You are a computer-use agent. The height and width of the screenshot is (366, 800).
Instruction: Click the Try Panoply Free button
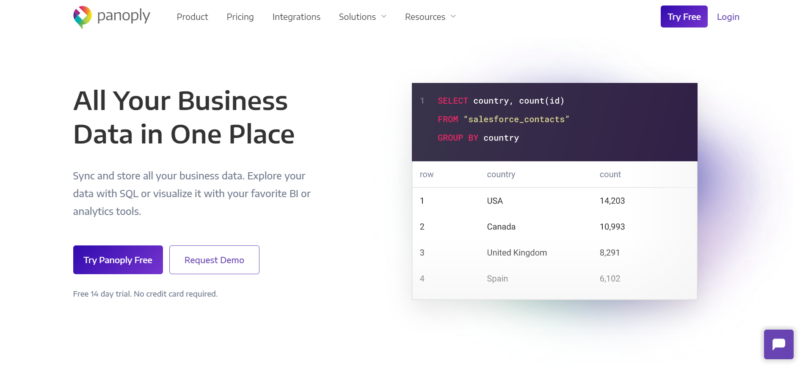pos(118,260)
